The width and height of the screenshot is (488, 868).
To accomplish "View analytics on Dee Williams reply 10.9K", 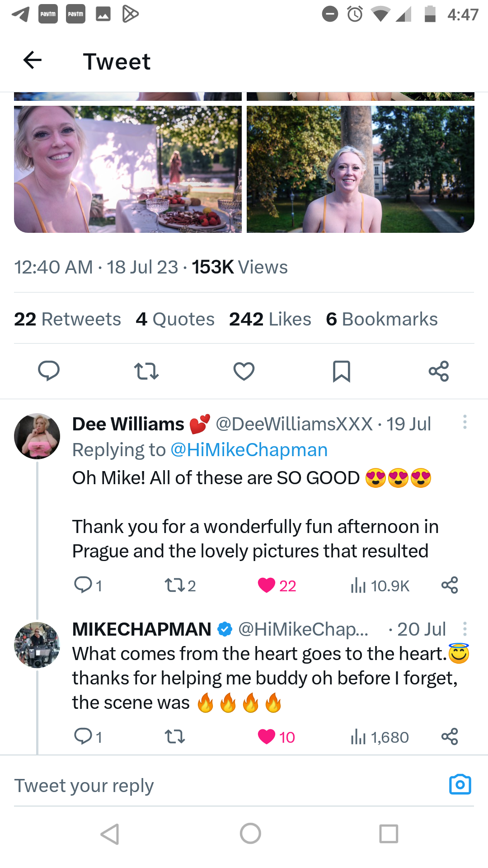I will [x=380, y=585].
